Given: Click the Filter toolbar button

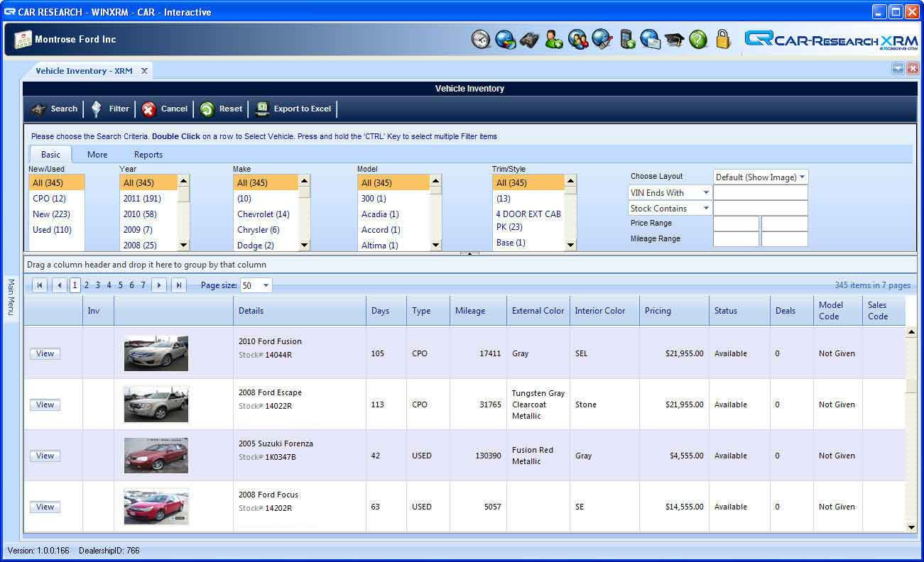Looking at the screenshot, I should click(x=110, y=109).
